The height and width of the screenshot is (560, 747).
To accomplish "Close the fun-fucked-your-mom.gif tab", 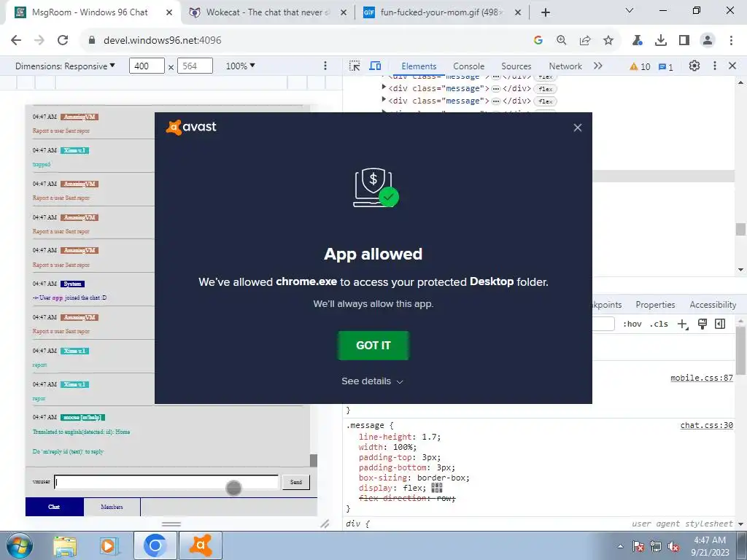I will 519,12.
